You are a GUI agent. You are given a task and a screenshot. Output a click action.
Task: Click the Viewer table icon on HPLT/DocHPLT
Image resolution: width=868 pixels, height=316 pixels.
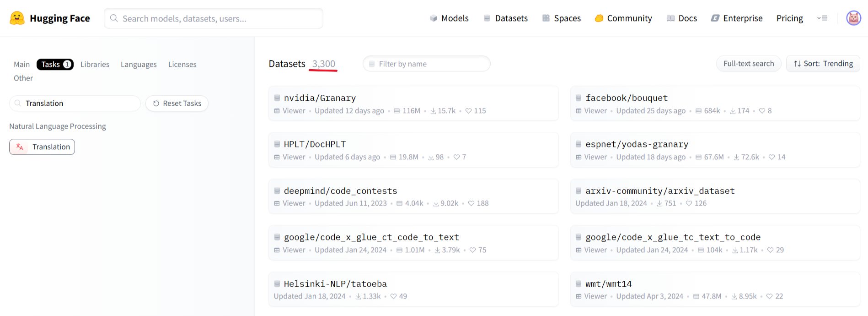coord(277,157)
